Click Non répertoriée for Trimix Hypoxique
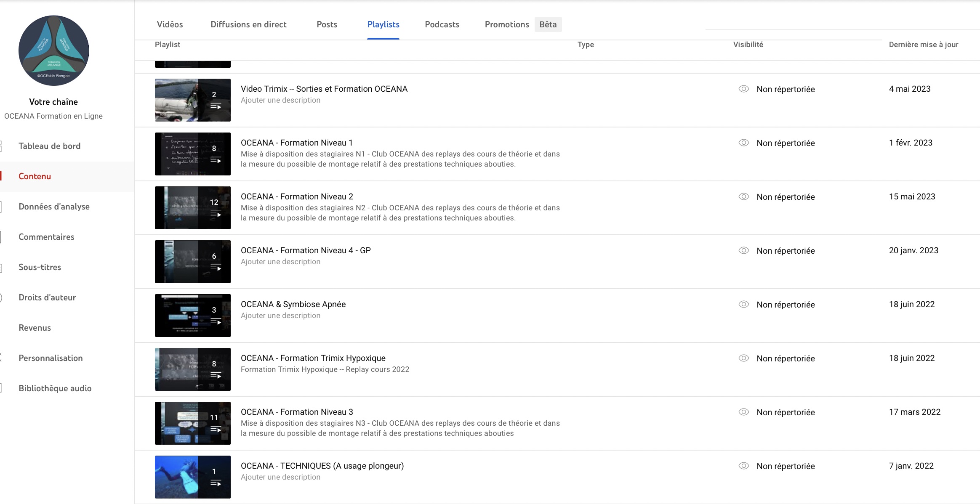980x504 pixels. [x=786, y=358]
